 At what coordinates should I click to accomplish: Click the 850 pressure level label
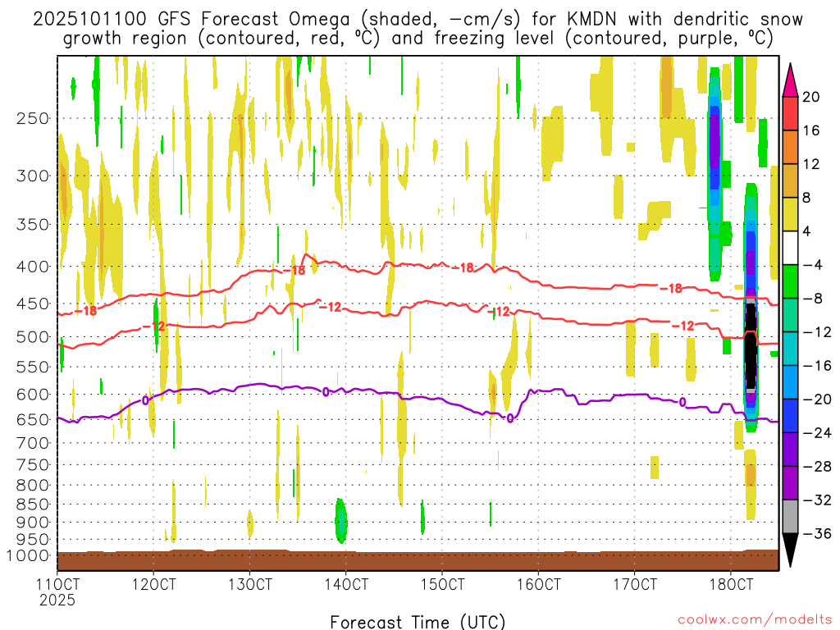pos(33,504)
